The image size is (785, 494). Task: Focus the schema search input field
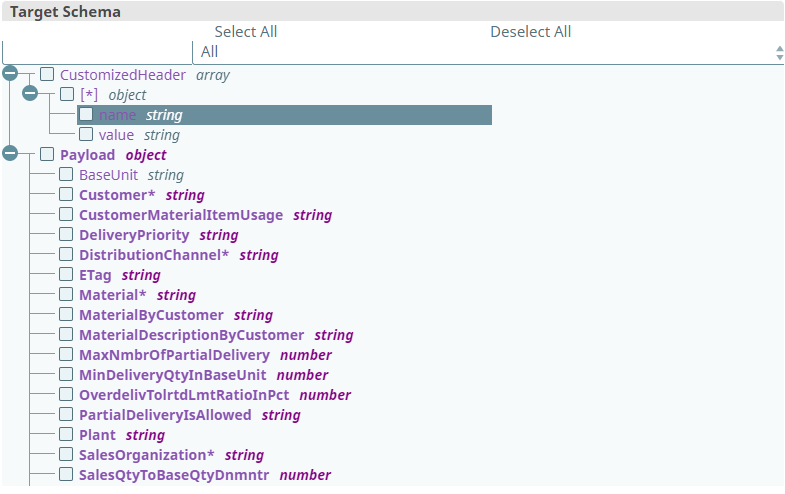(97, 52)
